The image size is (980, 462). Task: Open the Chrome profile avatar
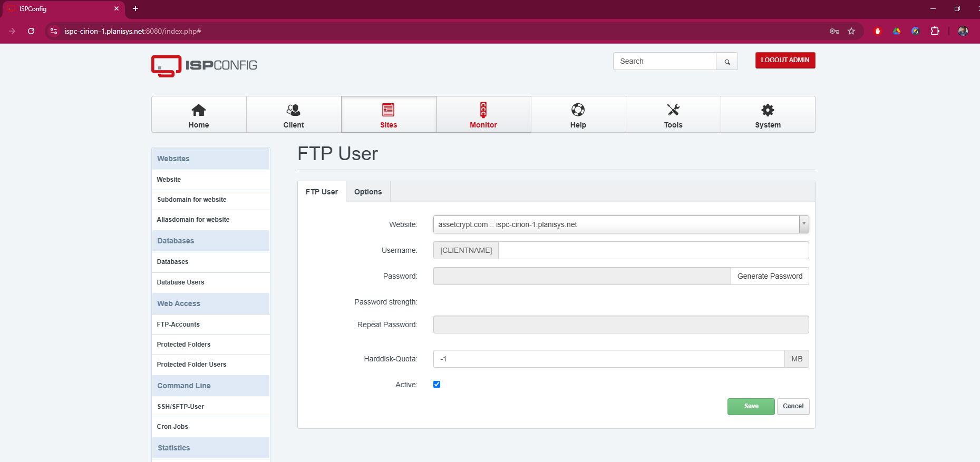tap(963, 31)
